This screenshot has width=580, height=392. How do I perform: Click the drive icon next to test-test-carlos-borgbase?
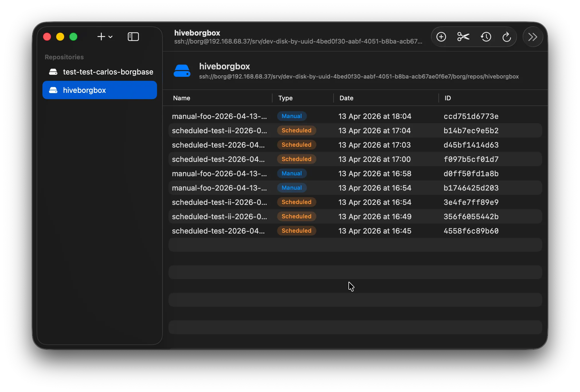pyautogui.click(x=53, y=72)
